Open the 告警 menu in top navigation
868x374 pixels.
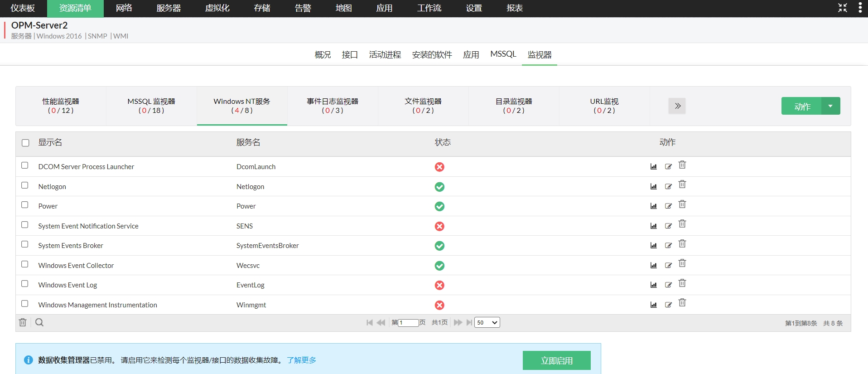[303, 8]
